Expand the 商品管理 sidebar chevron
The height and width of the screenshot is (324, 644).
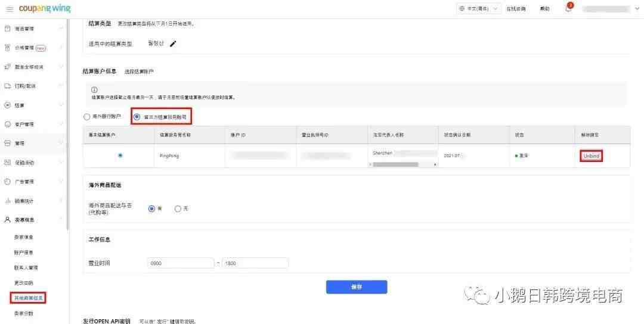click(61, 29)
